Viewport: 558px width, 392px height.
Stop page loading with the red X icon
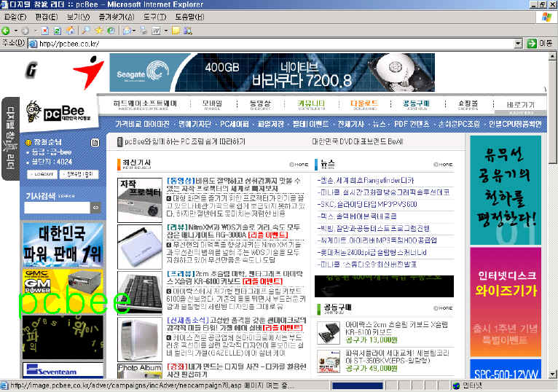(45, 31)
